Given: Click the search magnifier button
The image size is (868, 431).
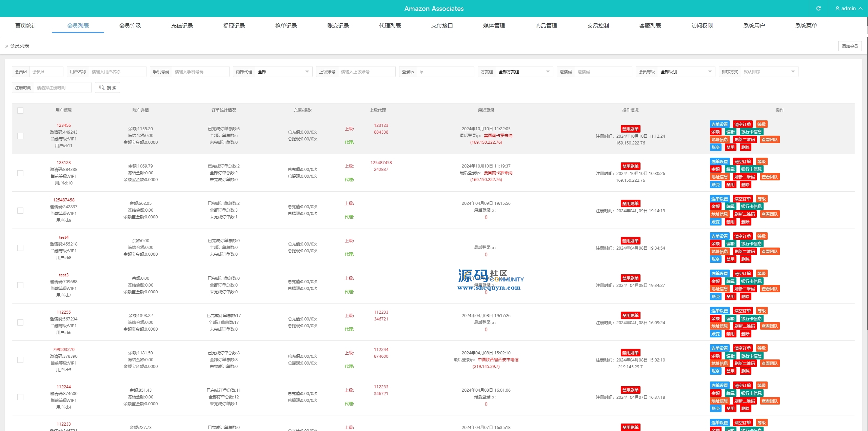Looking at the screenshot, I should click(107, 87).
